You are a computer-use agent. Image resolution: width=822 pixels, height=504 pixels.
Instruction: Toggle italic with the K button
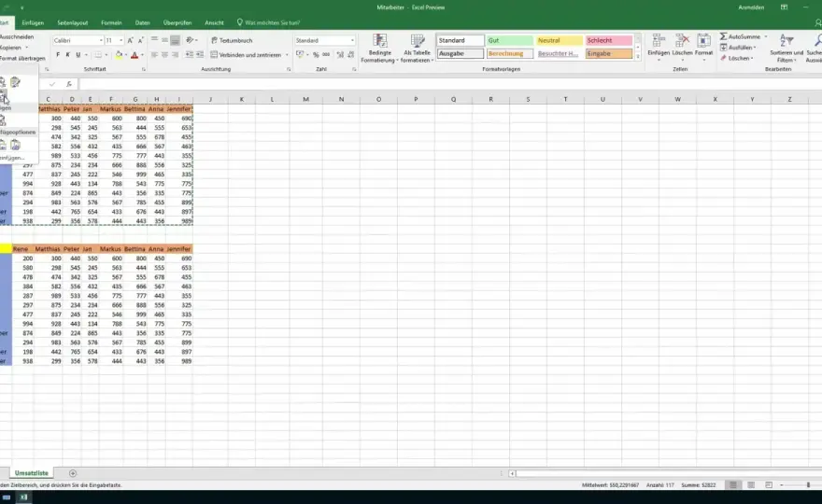click(x=67, y=55)
